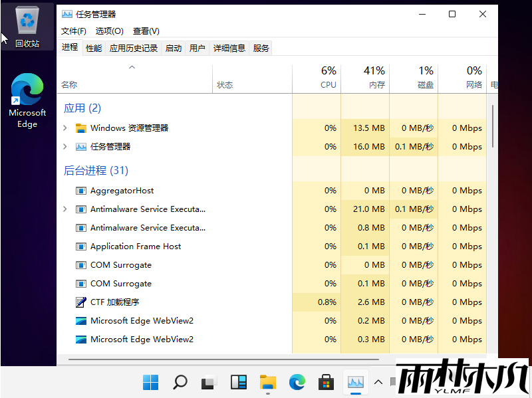Open Microsoft Store taskbar icon
This screenshot has height=398, width=532.
pyautogui.click(x=326, y=382)
